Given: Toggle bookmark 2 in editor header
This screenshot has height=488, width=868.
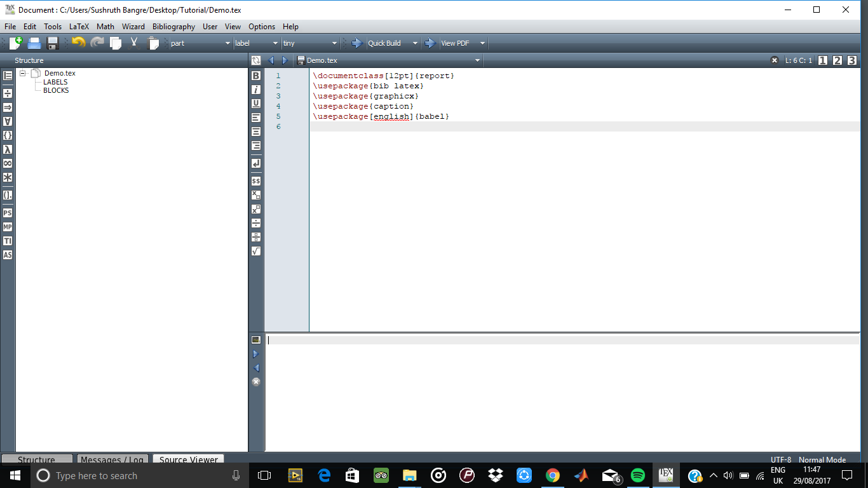Looking at the screenshot, I should [837, 60].
